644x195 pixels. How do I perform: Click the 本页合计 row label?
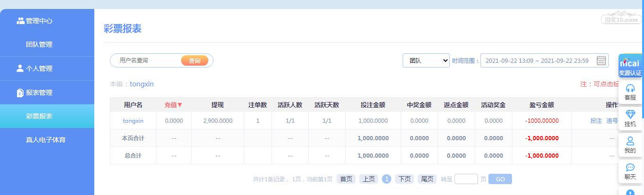133,138
